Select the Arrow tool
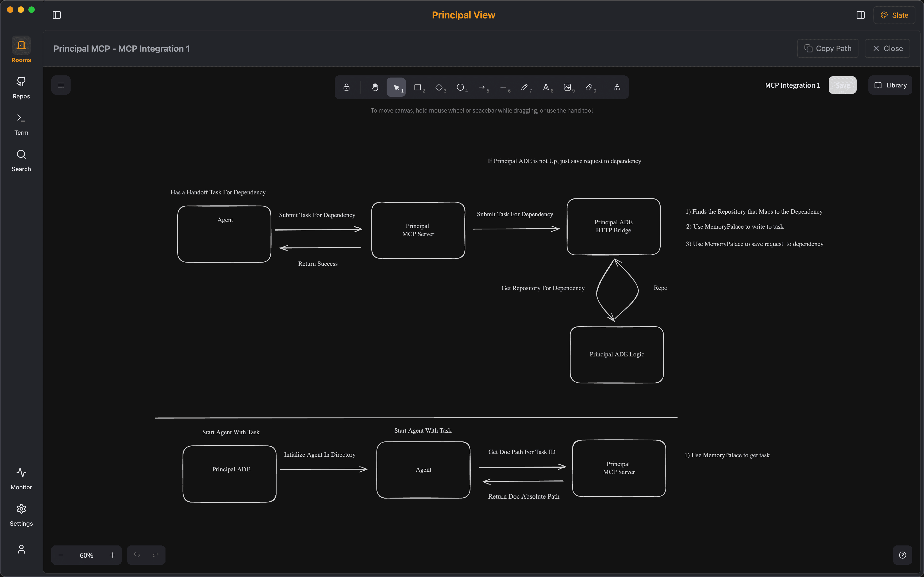The width and height of the screenshot is (924, 577). tap(482, 87)
